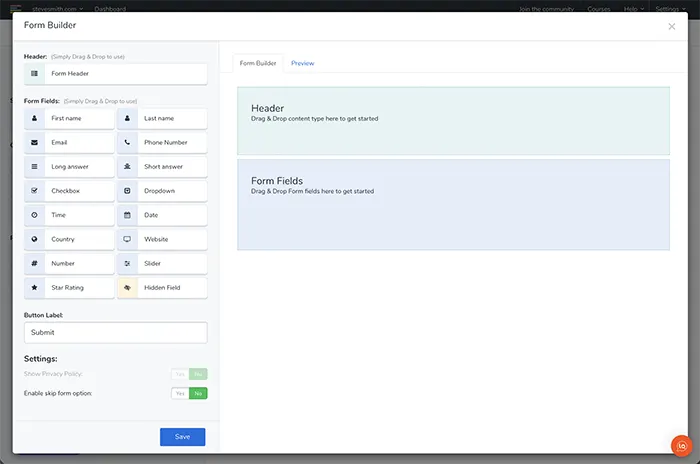Click the Button Label input field
Screen dimensions: 700x464
pos(116,333)
